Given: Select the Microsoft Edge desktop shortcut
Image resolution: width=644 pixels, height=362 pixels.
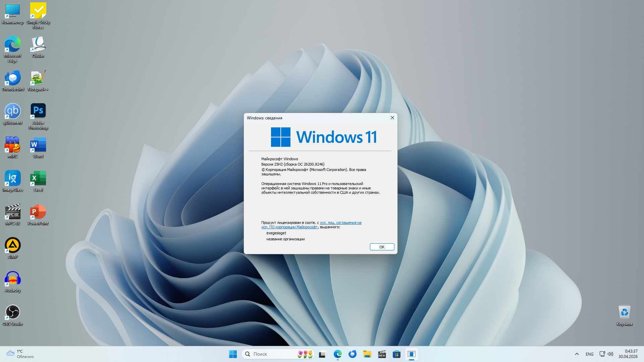Looking at the screenshot, I should (13, 49).
